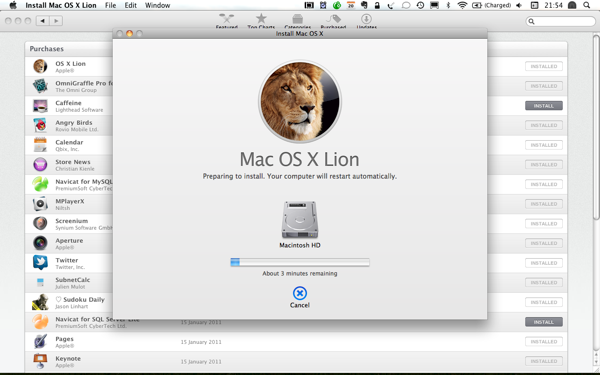This screenshot has width=600, height=375.
Task: Open volume control in menu bar
Action: 519,5
